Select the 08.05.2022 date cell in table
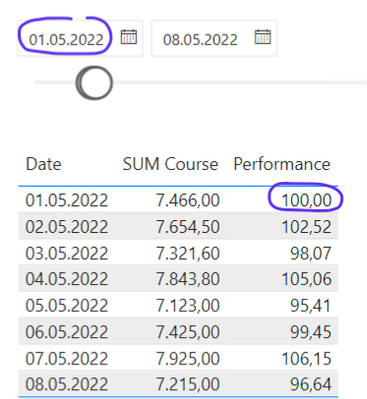Viewport: 367px width, 399px height. pyautogui.click(x=67, y=384)
